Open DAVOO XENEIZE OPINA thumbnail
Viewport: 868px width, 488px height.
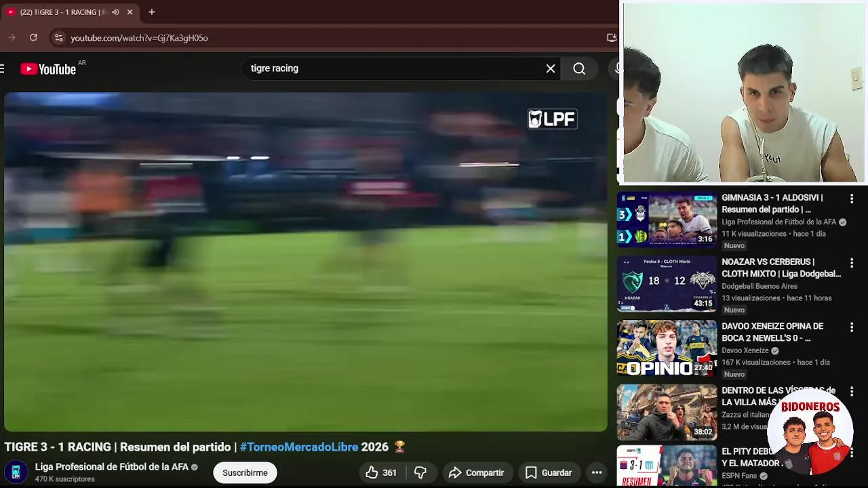[x=667, y=348]
